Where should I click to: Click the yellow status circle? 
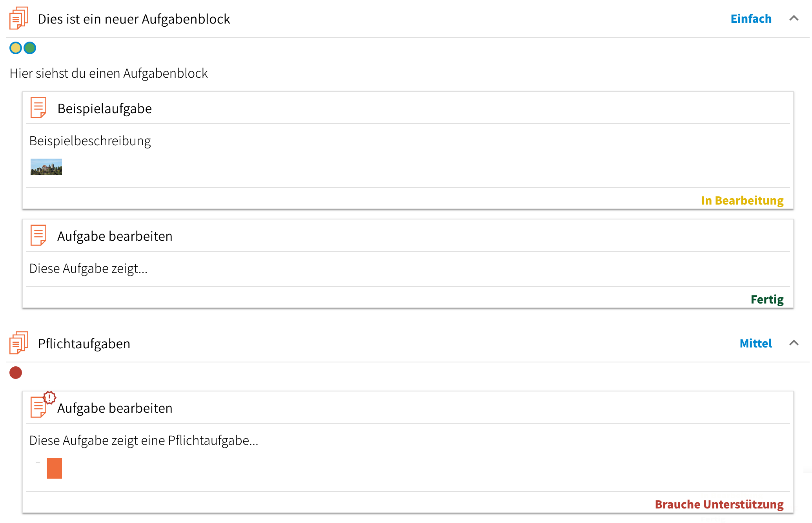(x=16, y=48)
